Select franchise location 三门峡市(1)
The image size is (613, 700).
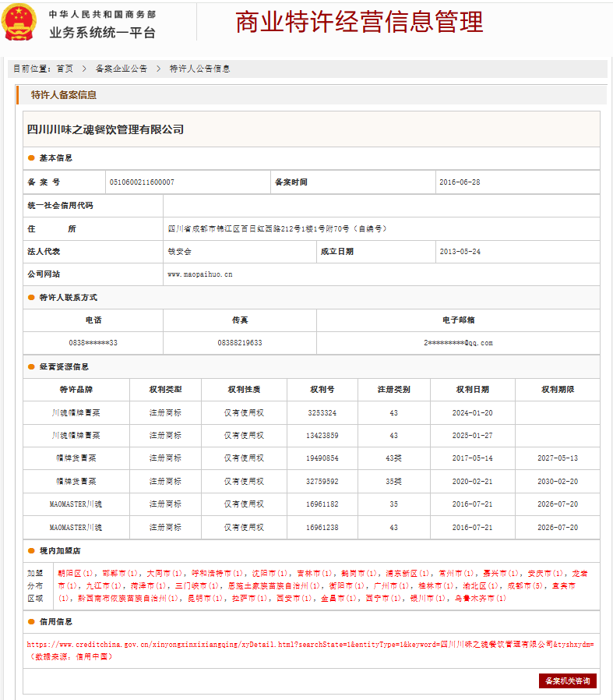pyautogui.click(x=197, y=585)
